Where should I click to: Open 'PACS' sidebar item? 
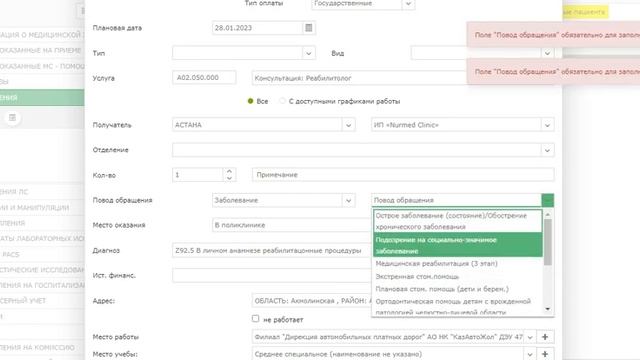point(42,254)
